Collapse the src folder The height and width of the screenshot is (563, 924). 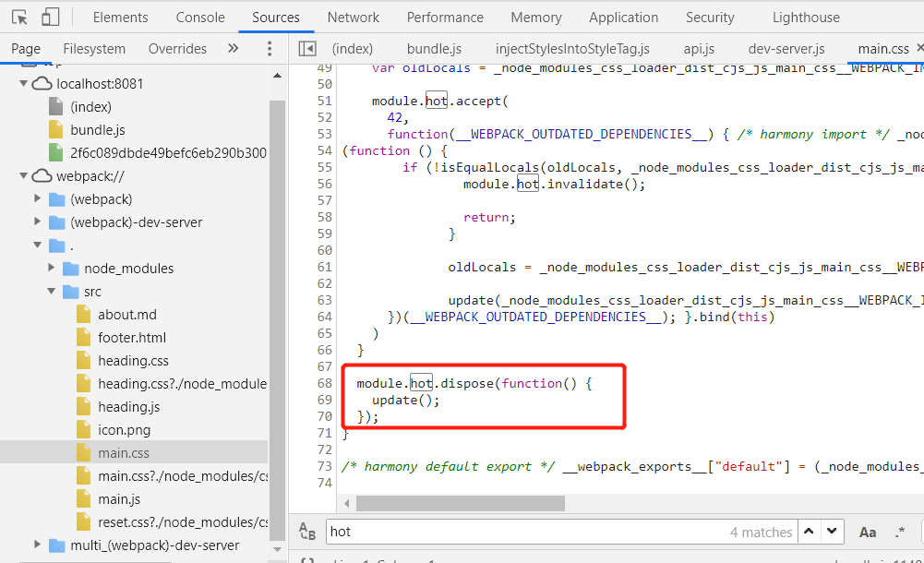pyautogui.click(x=52, y=291)
